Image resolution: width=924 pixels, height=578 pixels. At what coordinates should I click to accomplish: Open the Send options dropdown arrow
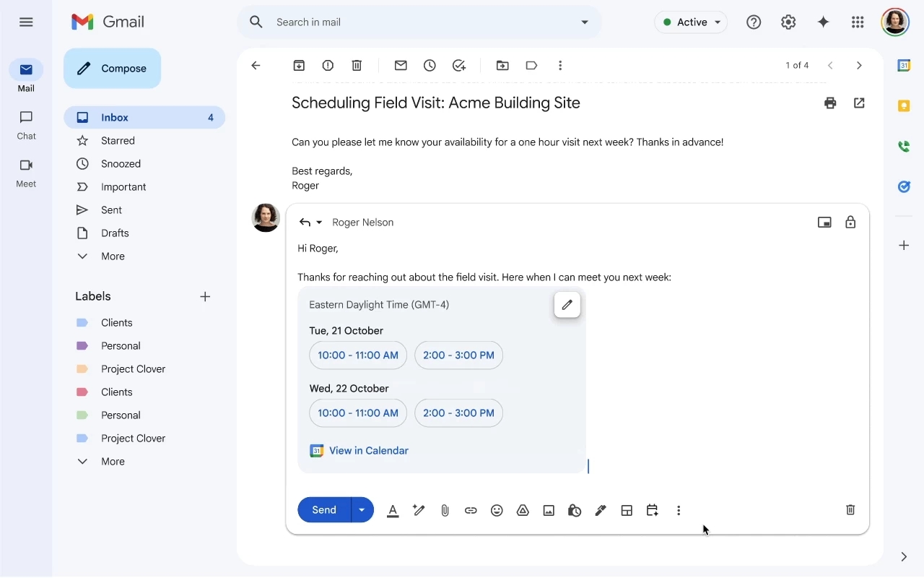click(362, 510)
